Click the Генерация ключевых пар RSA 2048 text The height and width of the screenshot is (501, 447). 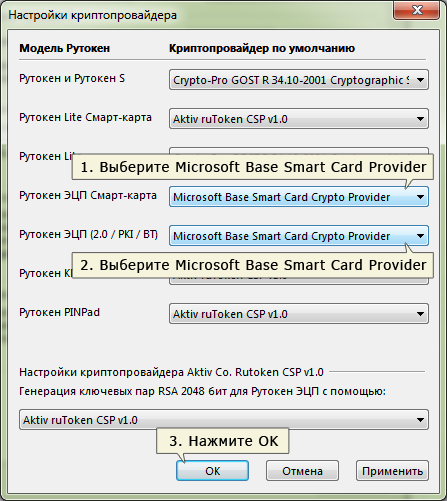202,391
